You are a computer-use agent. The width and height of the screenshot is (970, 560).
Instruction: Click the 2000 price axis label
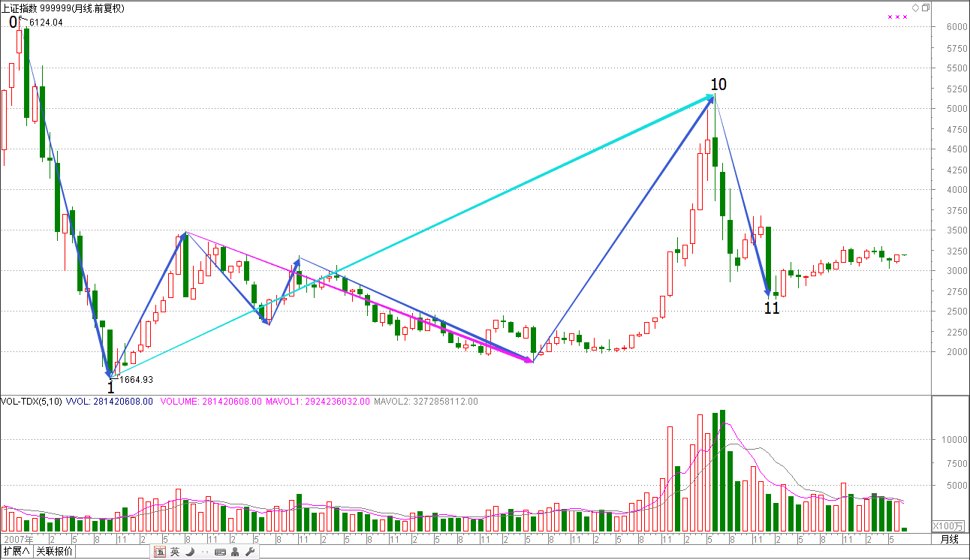956,352
